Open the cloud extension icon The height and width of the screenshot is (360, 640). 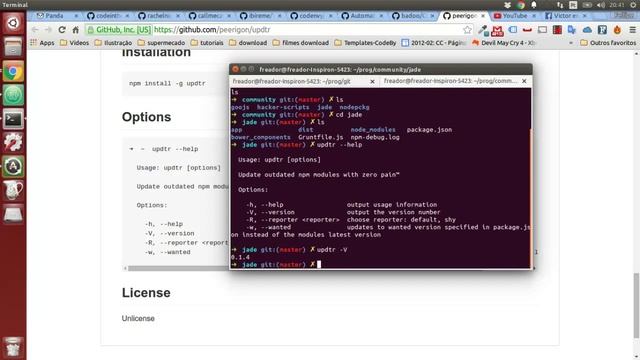coord(587,30)
